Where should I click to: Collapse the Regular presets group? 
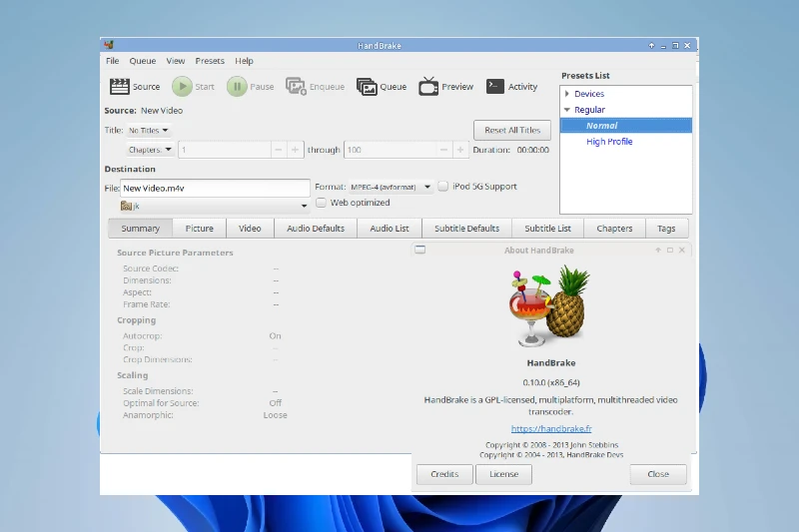click(x=566, y=110)
